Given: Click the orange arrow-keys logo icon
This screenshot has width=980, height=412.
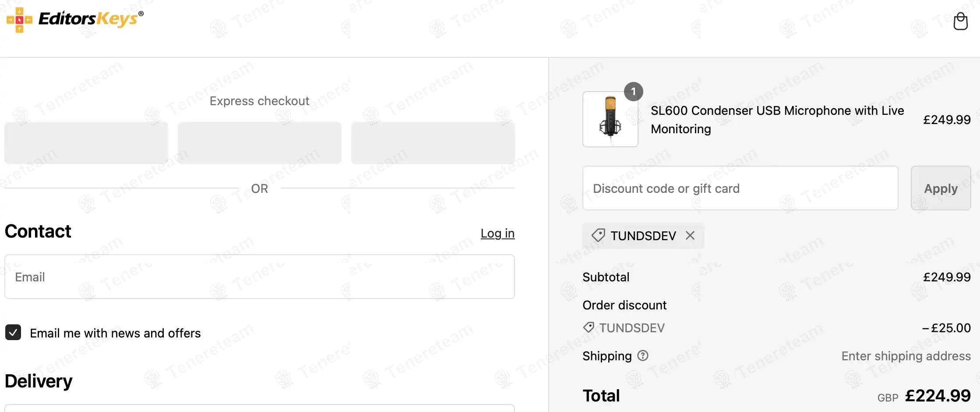Looking at the screenshot, I should [x=19, y=20].
